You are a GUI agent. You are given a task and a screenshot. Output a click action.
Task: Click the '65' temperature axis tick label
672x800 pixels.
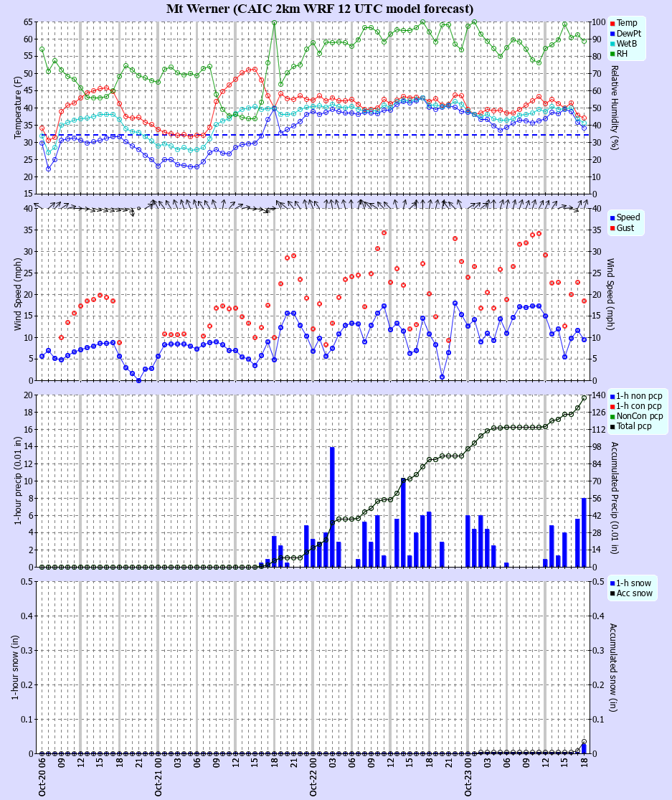(28, 22)
